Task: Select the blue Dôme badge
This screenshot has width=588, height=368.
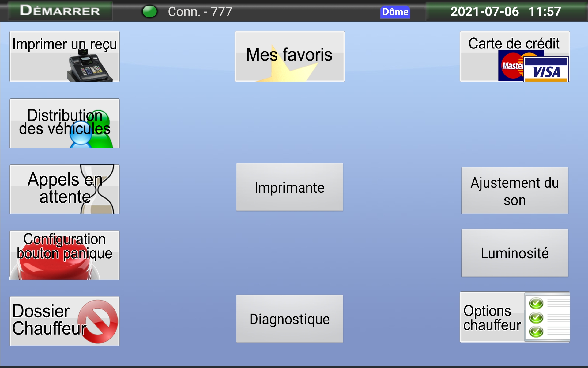Action: [395, 12]
